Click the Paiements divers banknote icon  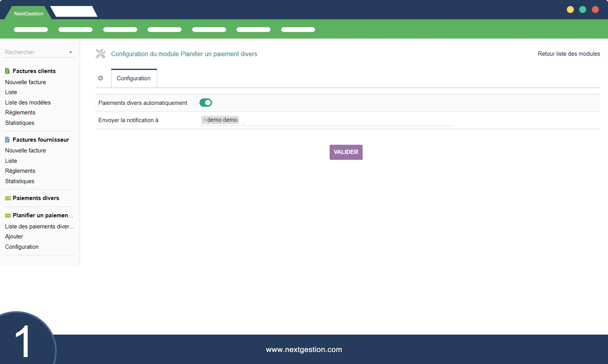8,198
